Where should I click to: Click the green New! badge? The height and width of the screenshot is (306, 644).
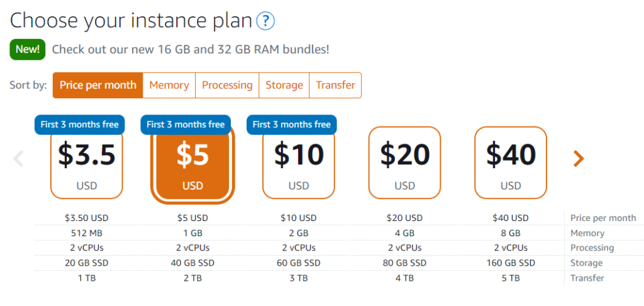click(28, 49)
